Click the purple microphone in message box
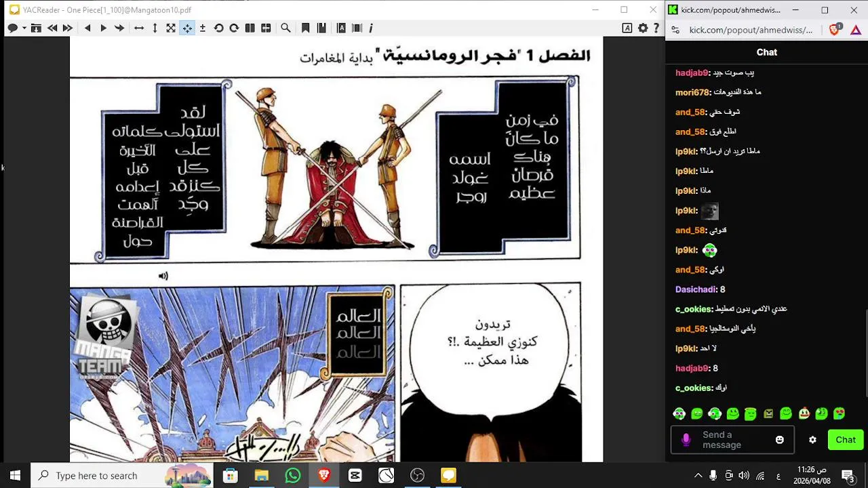Screen dimensions: 868x488 click(x=686, y=440)
